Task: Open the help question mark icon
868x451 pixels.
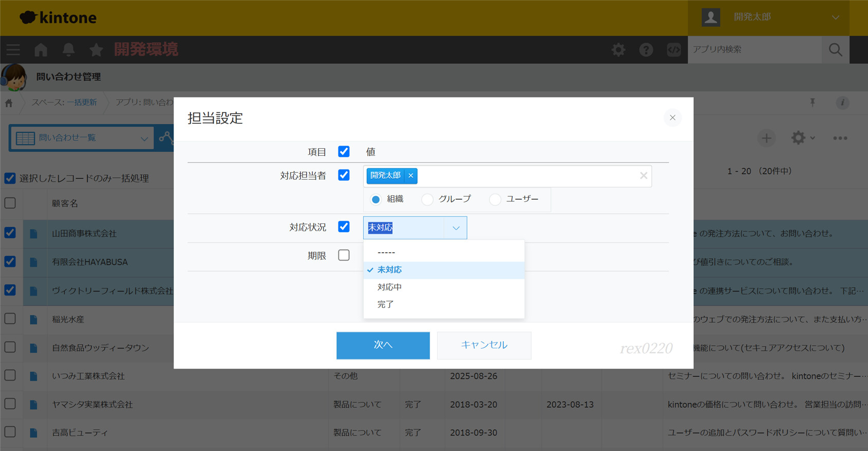Action: point(646,50)
